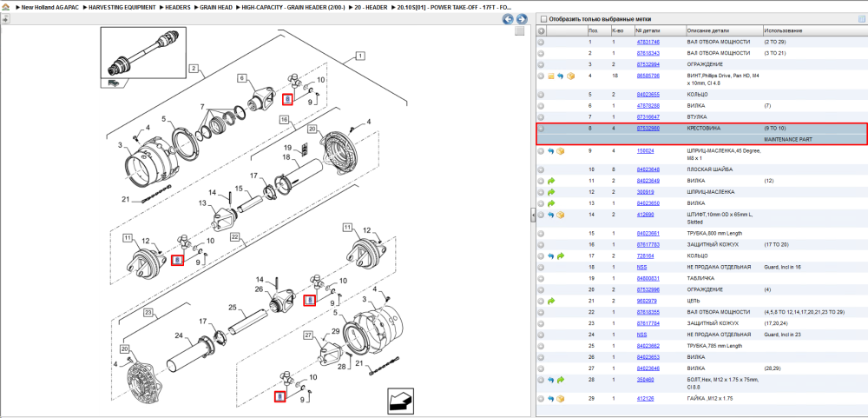Enable 'Отобразить только выбранные метки' checkbox
Viewport: 868px width, 418px height.
[543, 19]
